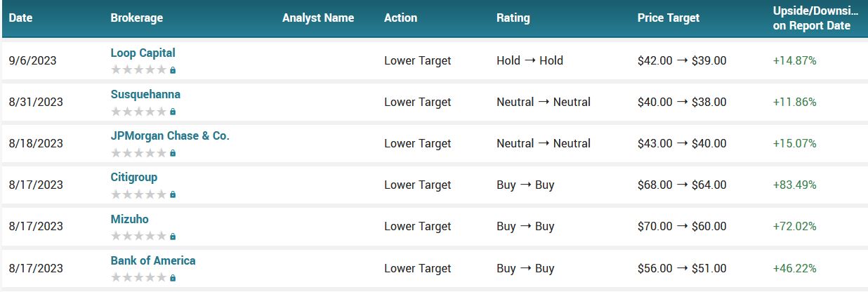Viewport: 868px width, 292px height.
Task: Sort by the Brokerage column header
Action: (x=137, y=18)
